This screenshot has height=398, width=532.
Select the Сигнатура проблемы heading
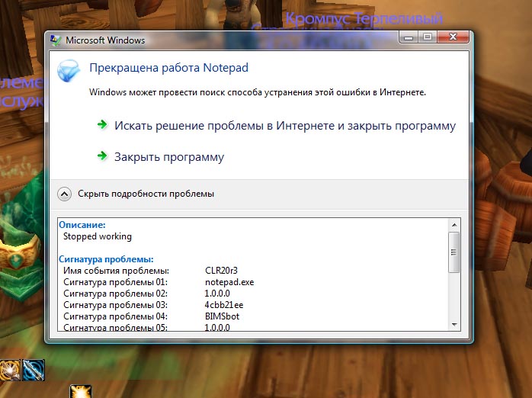point(106,259)
